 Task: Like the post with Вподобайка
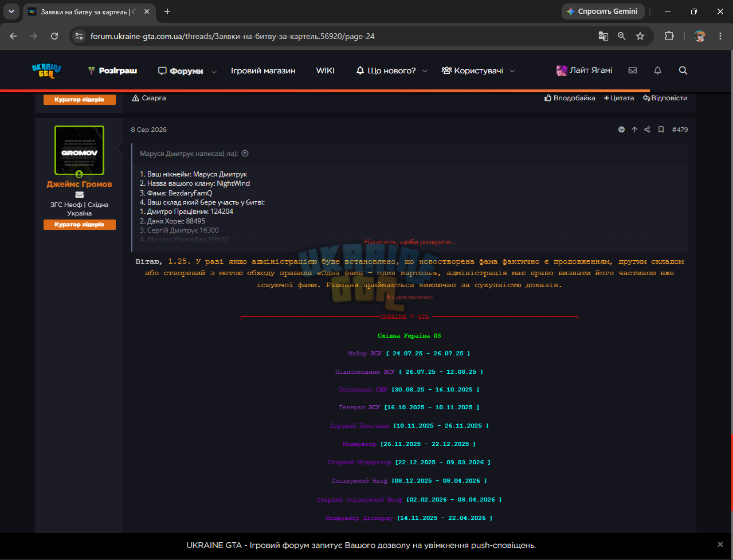[x=570, y=98]
